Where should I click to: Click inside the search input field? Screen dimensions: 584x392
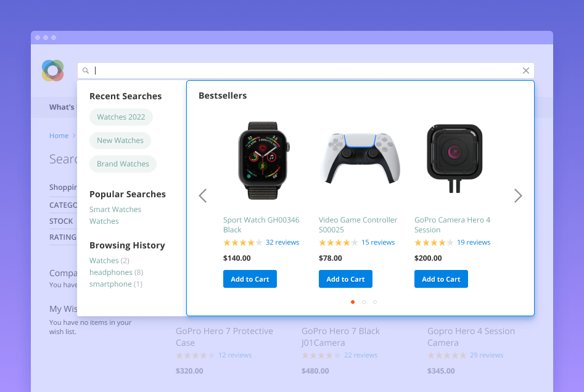click(x=306, y=71)
